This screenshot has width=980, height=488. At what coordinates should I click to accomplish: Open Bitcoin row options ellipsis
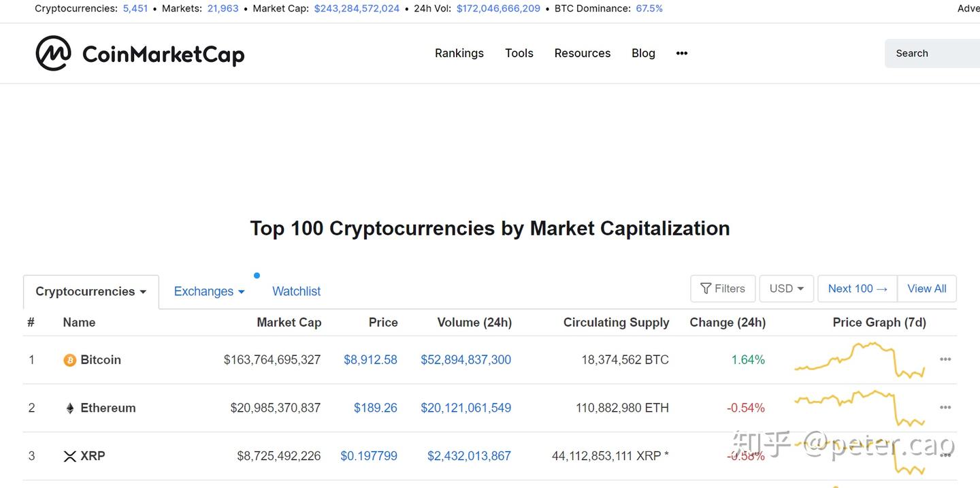pyautogui.click(x=945, y=359)
